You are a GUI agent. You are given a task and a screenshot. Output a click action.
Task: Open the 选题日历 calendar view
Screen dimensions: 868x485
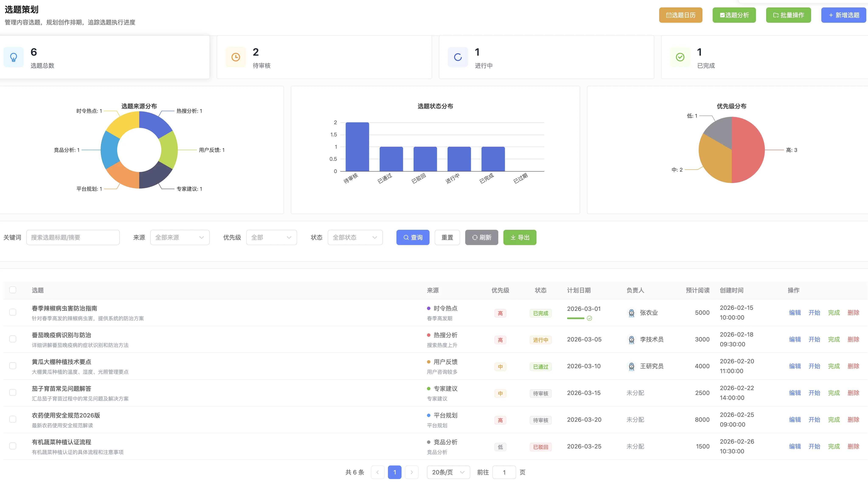click(x=680, y=15)
